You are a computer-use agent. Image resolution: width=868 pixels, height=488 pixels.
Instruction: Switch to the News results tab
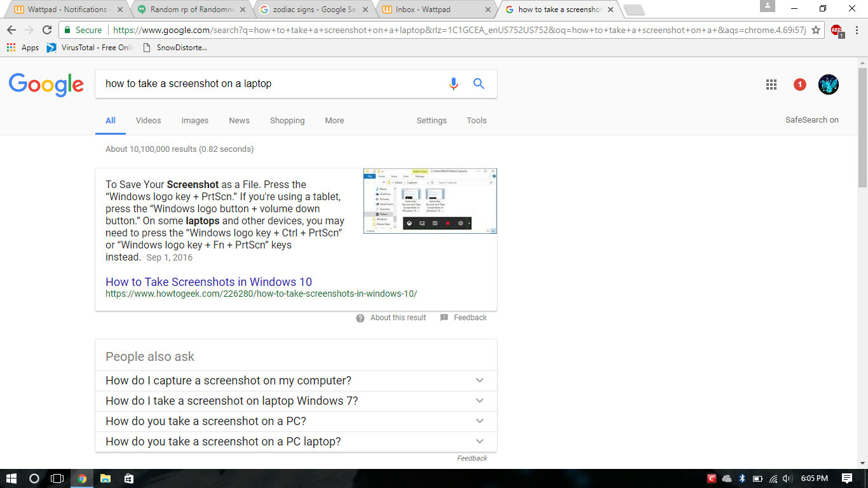(240, 121)
